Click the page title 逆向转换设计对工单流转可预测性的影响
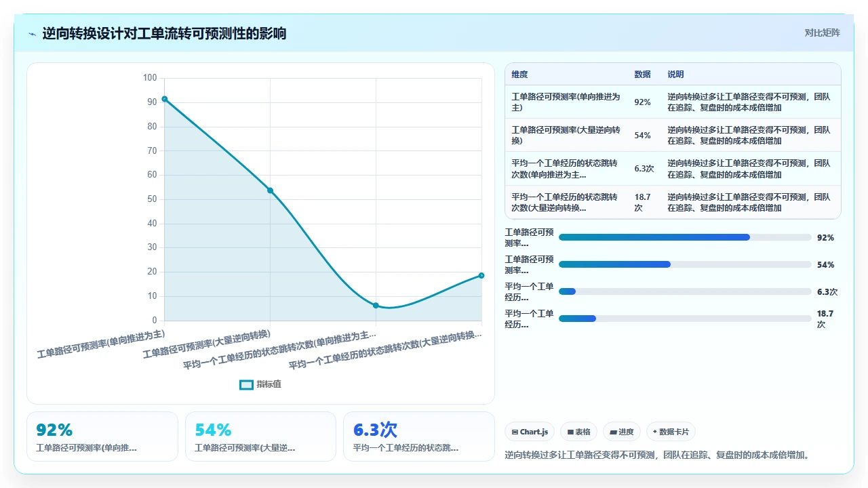Viewport: 868px width, 488px height. (x=164, y=33)
